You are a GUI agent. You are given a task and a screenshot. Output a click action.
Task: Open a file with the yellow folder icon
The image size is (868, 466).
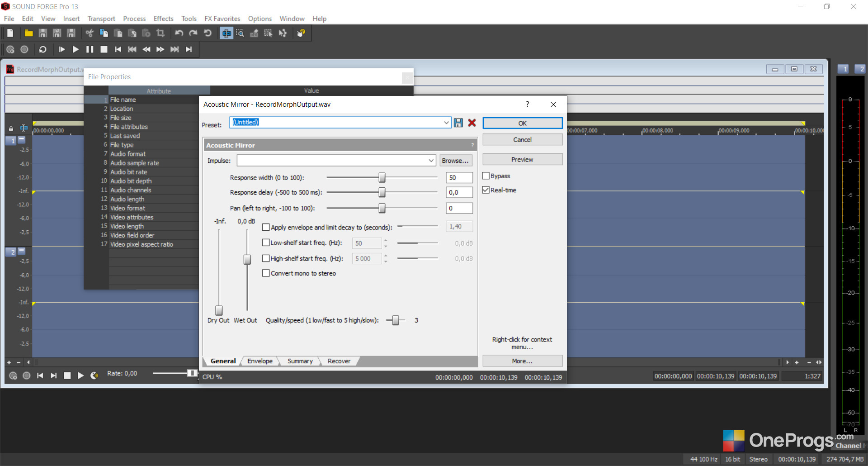pyautogui.click(x=28, y=33)
